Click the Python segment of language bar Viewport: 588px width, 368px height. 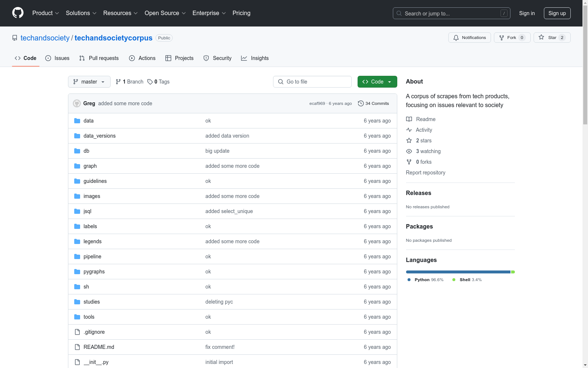click(x=458, y=272)
